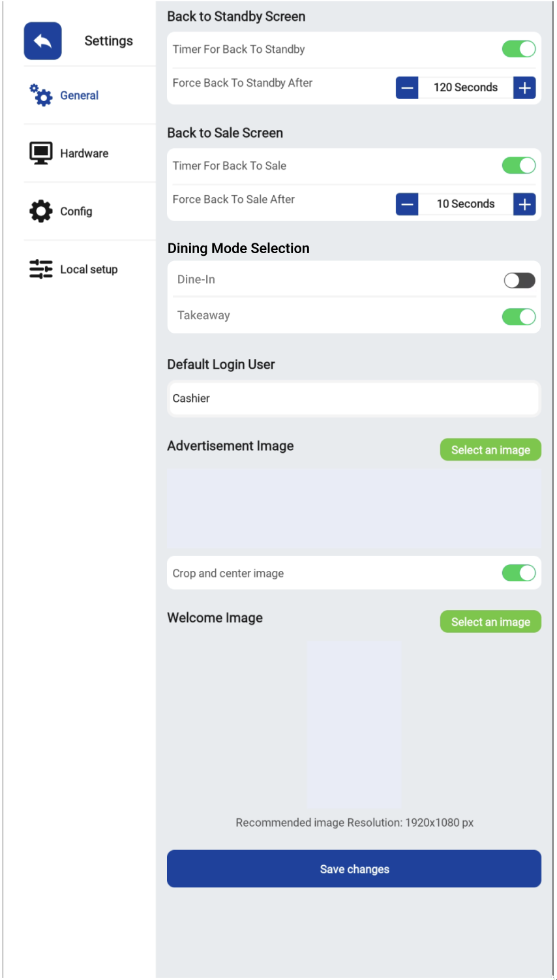Click the Advertisement Image preview area
Image resolution: width=557 pixels, height=980 pixels.
click(x=354, y=509)
